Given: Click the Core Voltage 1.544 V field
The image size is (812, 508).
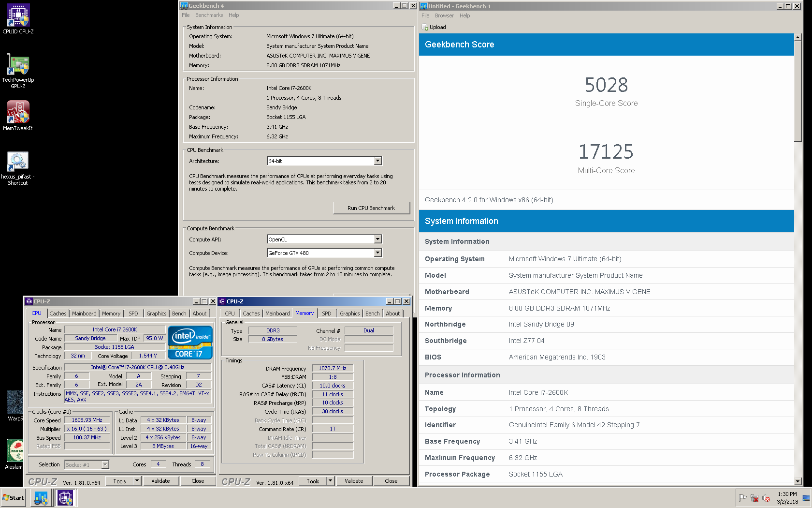Looking at the screenshot, I should [148, 356].
